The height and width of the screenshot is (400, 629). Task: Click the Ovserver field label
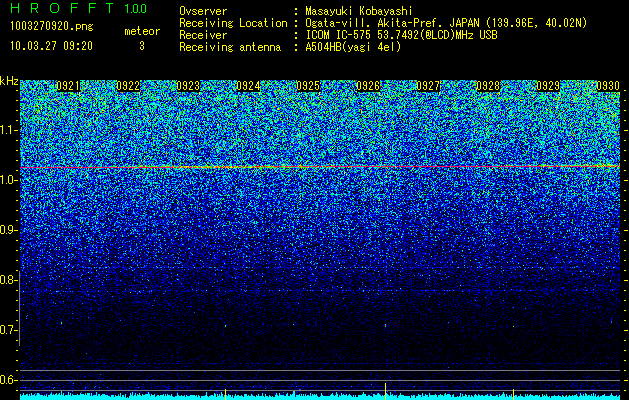click(x=203, y=11)
